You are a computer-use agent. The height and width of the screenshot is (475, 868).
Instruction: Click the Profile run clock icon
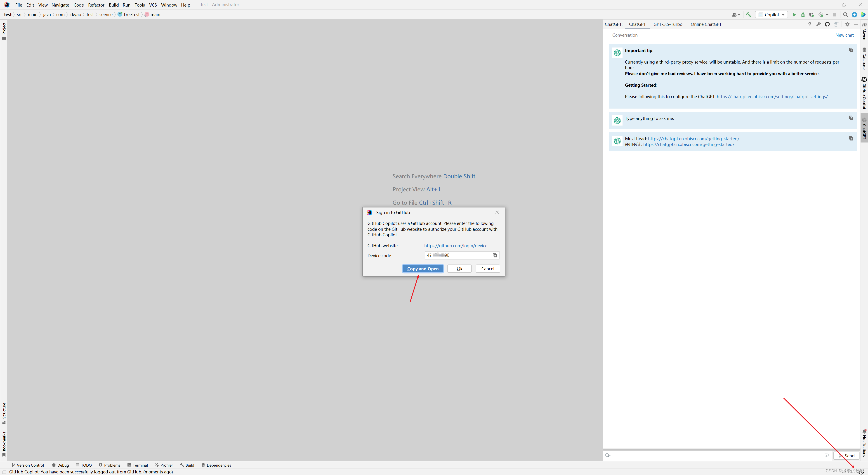[x=821, y=14]
